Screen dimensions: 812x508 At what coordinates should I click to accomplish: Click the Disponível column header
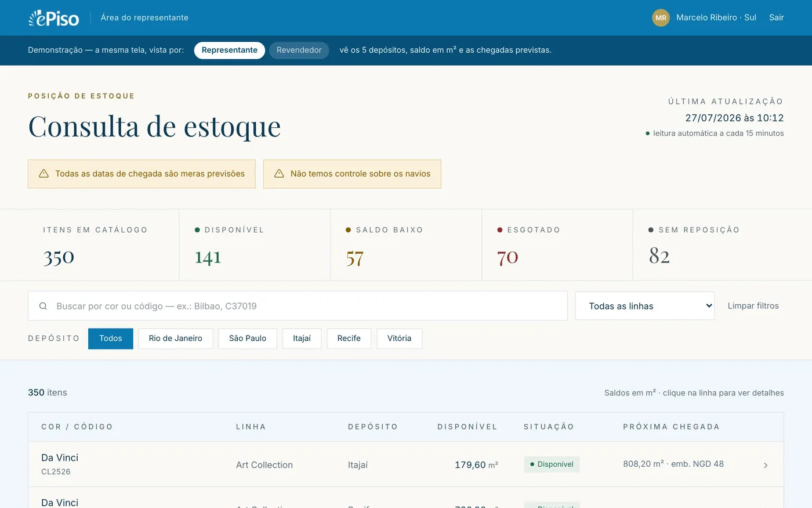pyautogui.click(x=467, y=427)
